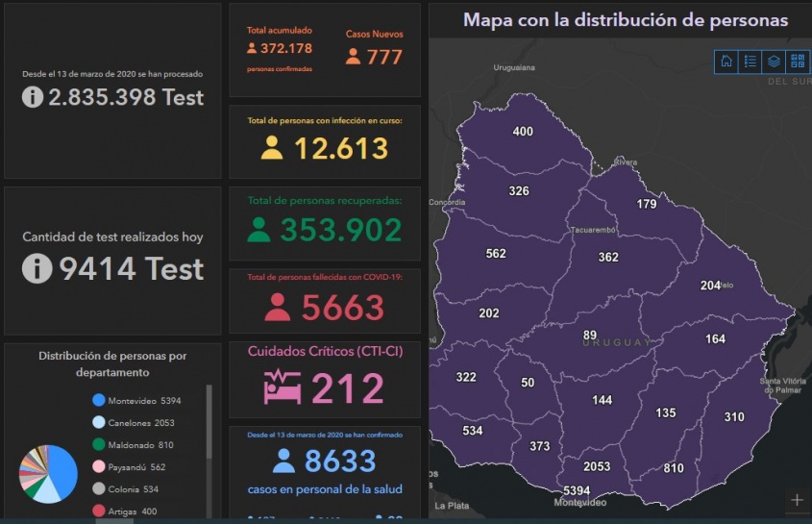Screen dimensions: 812x524
Task: Click the legend vertical scrollbar
Action: click(209, 423)
